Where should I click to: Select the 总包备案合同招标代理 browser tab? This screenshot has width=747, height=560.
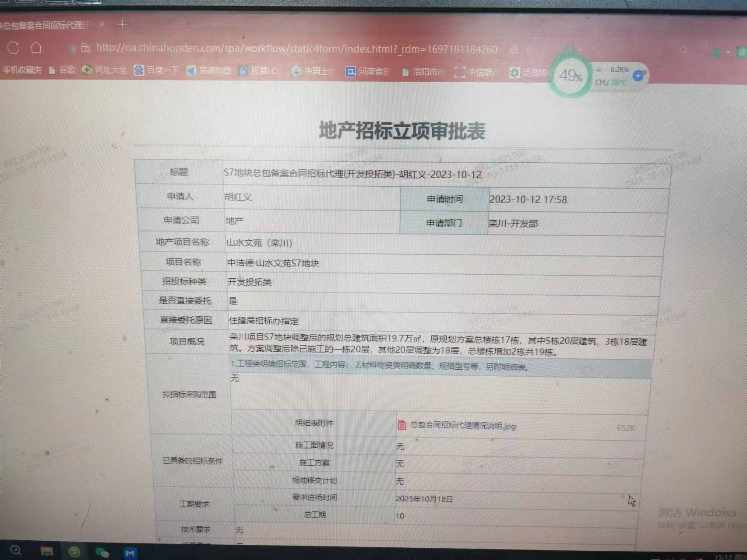[x=44, y=25]
